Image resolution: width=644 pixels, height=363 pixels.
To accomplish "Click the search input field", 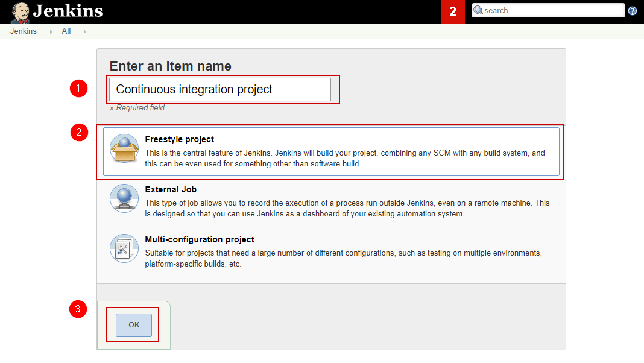I will point(549,10).
